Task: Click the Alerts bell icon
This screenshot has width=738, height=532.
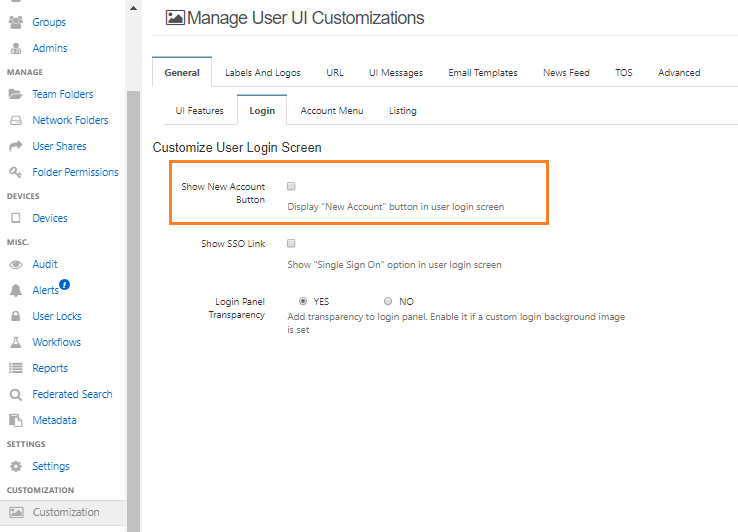Action: [x=15, y=290]
